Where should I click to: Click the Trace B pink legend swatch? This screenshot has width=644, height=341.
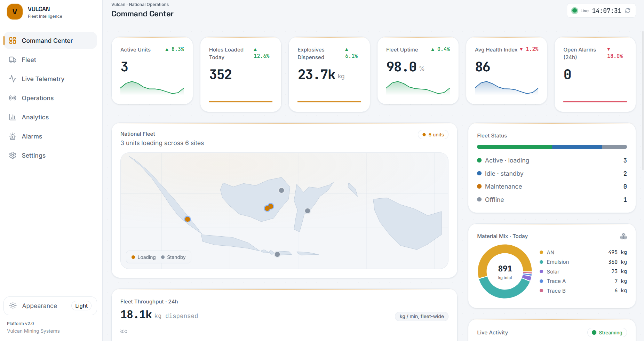pos(541,291)
